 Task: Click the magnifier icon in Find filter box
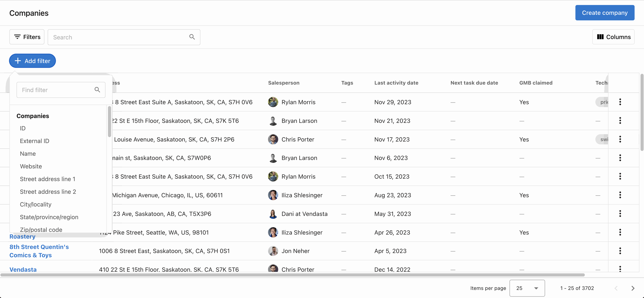[97, 90]
